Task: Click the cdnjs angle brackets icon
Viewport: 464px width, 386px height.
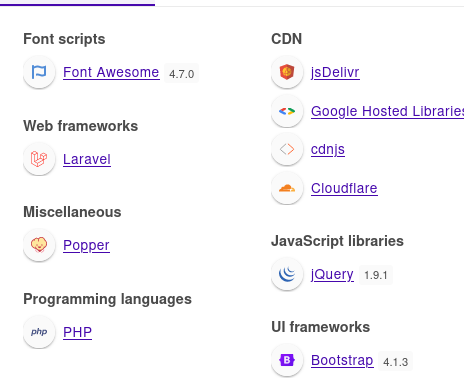Action: [287, 149]
